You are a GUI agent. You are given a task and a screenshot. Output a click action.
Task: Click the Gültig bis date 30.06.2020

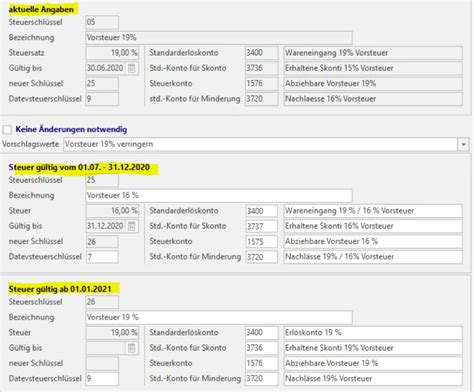coord(106,68)
